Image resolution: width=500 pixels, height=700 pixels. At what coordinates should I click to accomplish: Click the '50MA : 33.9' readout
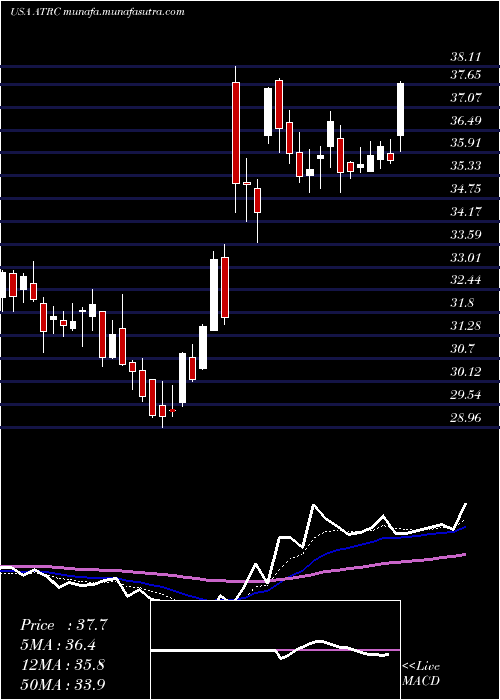click(63, 684)
